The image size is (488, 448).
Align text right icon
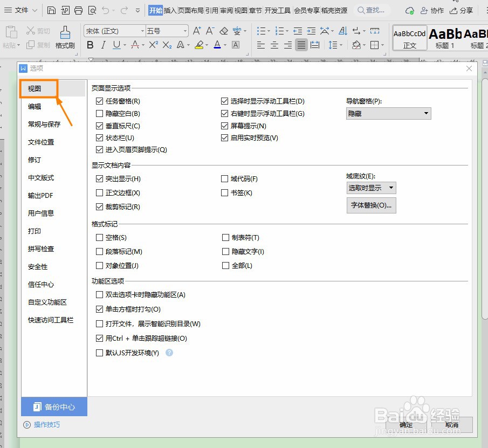pyautogui.click(x=288, y=45)
